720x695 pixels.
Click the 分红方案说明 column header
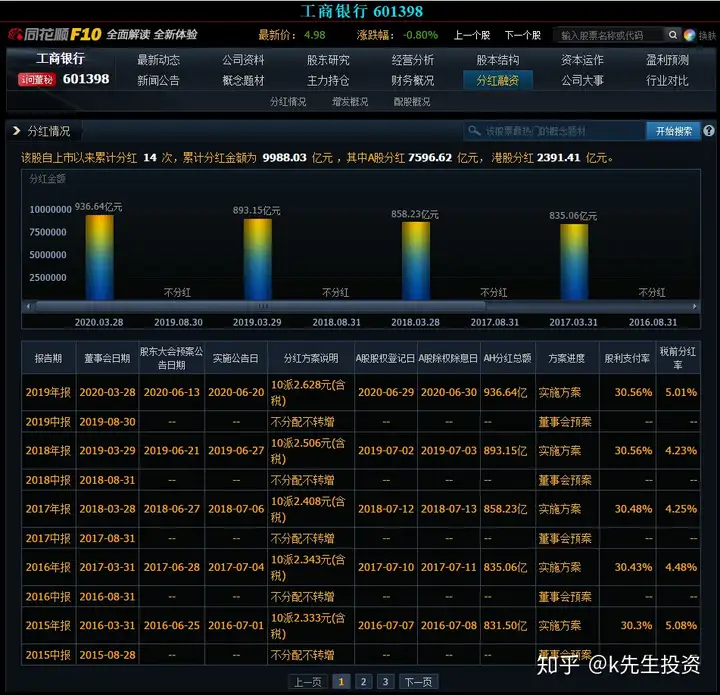(x=311, y=358)
